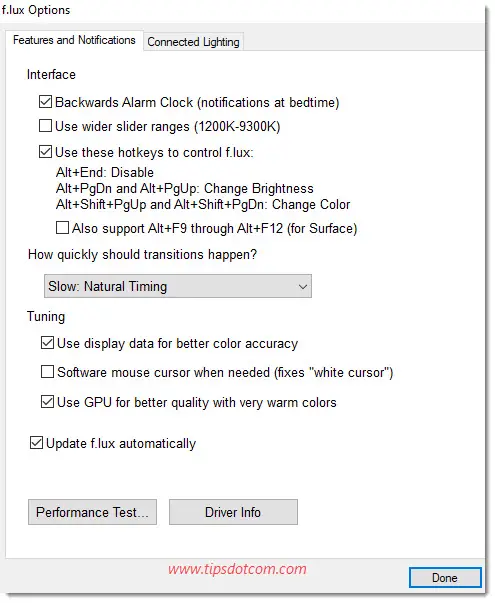Select the Features and Notifications tab

coord(74,40)
